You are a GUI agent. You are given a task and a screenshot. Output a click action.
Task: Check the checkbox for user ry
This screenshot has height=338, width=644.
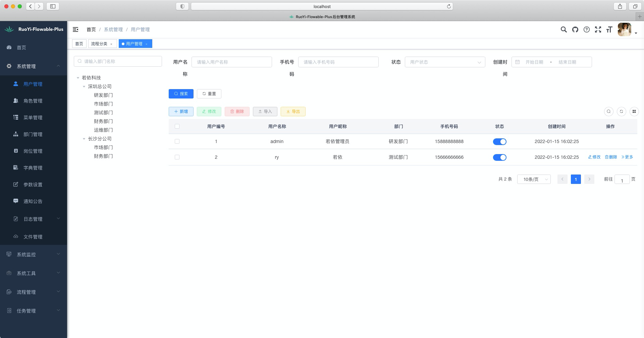(x=177, y=157)
